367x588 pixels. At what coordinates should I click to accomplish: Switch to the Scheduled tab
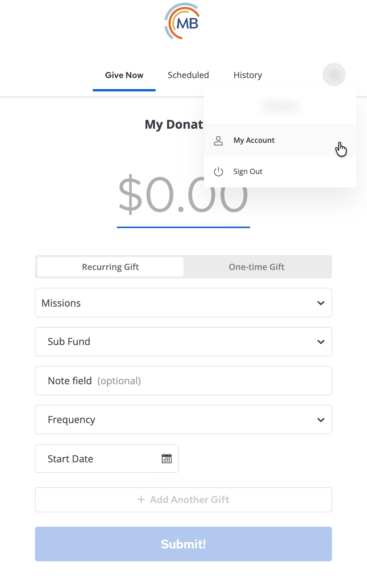pos(188,75)
